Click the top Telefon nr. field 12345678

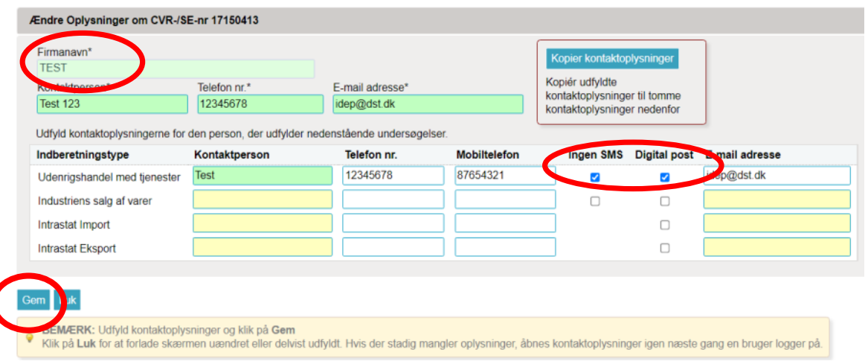[260, 104]
